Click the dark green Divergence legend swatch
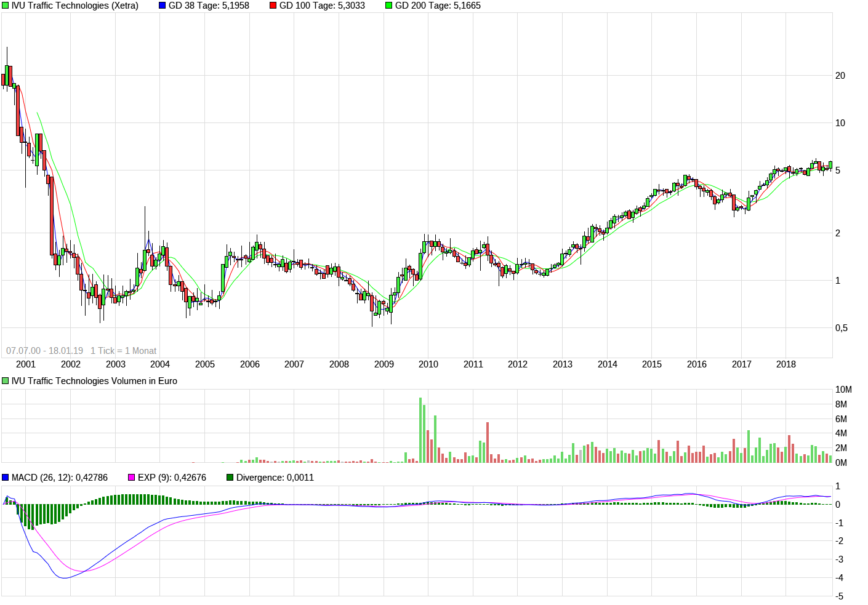Image resolution: width=868 pixels, height=605 pixels. pyautogui.click(x=230, y=478)
